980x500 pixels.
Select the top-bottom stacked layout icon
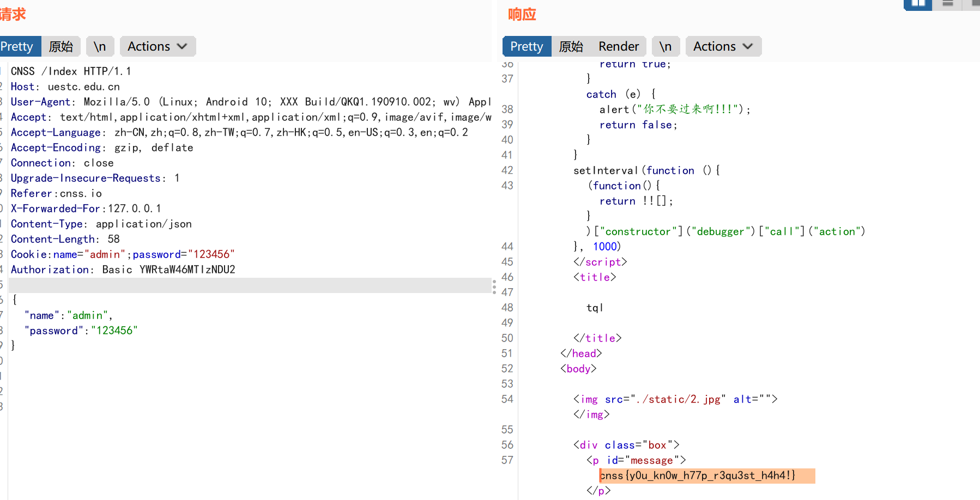pyautogui.click(x=948, y=3)
